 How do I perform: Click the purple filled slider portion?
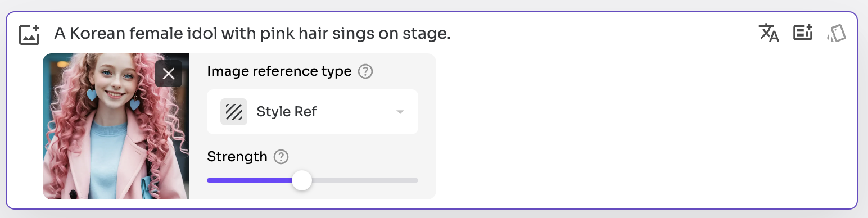pyautogui.click(x=250, y=180)
